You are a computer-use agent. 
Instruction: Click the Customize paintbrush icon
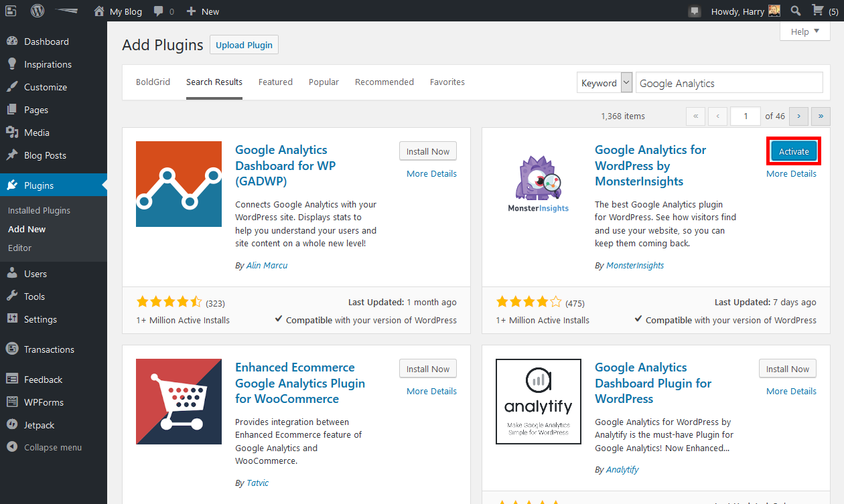(12, 87)
